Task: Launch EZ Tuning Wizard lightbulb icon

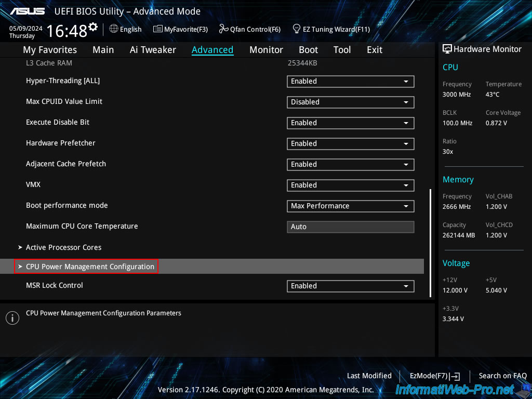Action: [297, 29]
